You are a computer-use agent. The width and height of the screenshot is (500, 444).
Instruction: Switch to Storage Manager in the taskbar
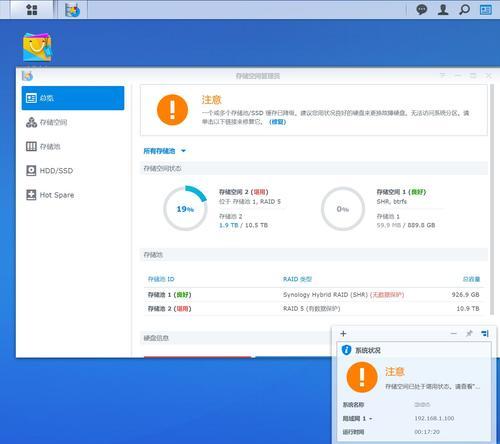[x=72, y=10]
